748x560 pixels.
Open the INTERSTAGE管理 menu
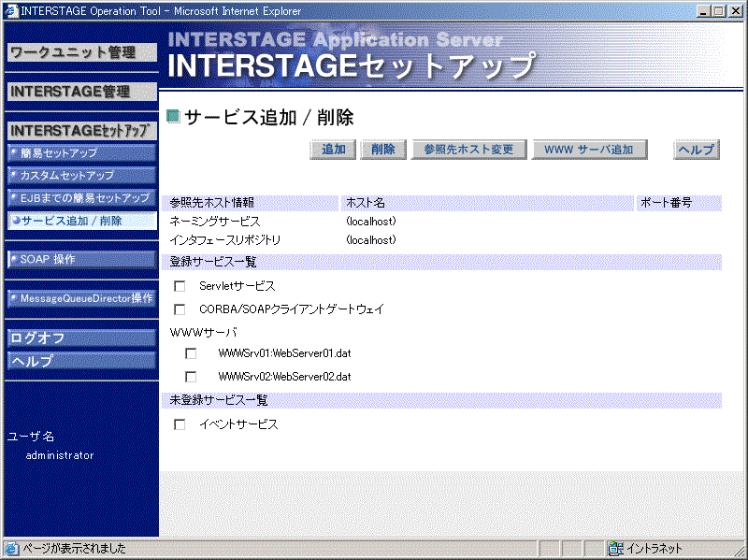point(82,92)
